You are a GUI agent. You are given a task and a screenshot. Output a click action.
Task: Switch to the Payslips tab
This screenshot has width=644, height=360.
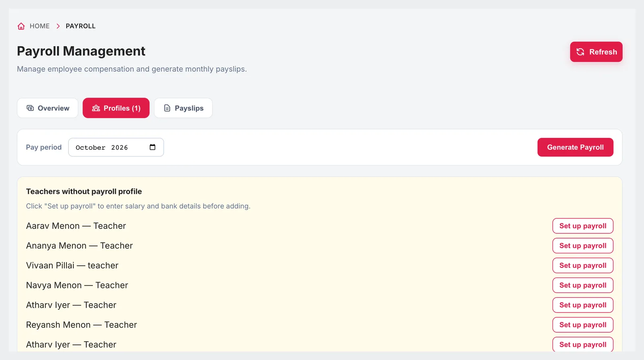pos(183,108)
